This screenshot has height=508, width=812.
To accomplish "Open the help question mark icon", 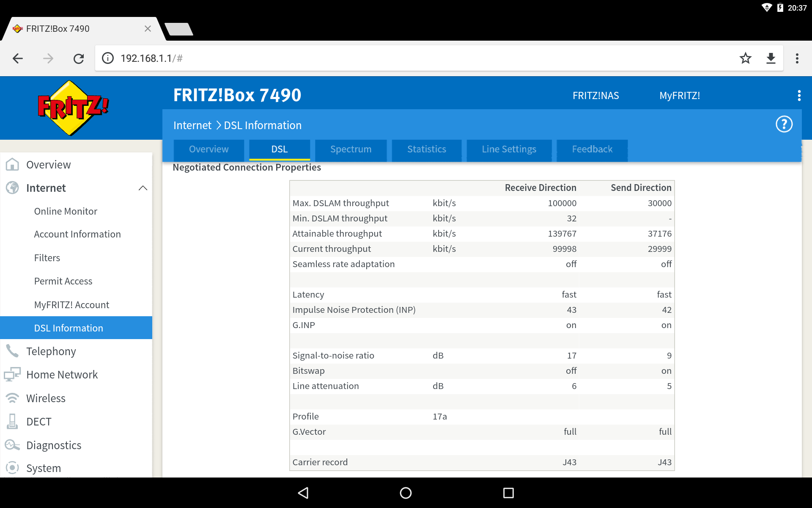I will (x=784, y=124).
